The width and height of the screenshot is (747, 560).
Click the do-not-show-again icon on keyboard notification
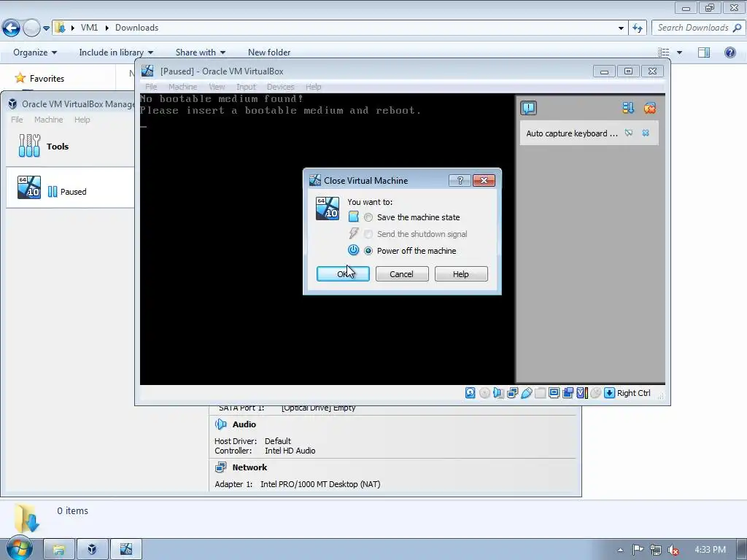(x=629, y=133)
